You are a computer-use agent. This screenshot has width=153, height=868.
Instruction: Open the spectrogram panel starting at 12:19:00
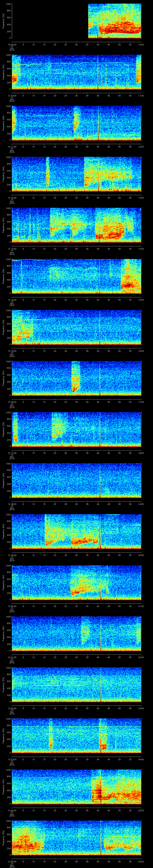76,531
